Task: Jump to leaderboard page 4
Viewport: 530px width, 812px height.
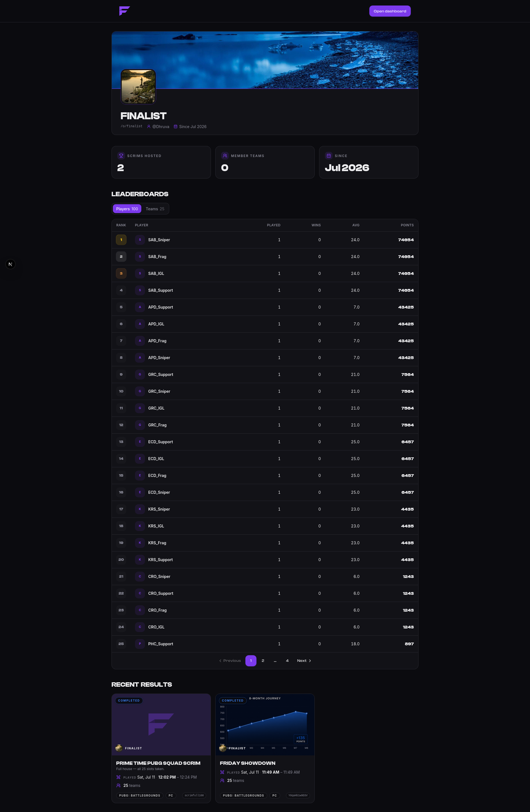Action: point(287,660)
